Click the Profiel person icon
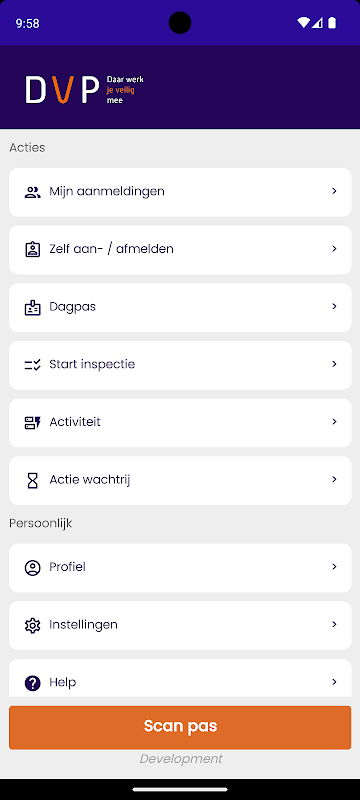The width and height of the screenshot is (360, 800). (33, 568)
